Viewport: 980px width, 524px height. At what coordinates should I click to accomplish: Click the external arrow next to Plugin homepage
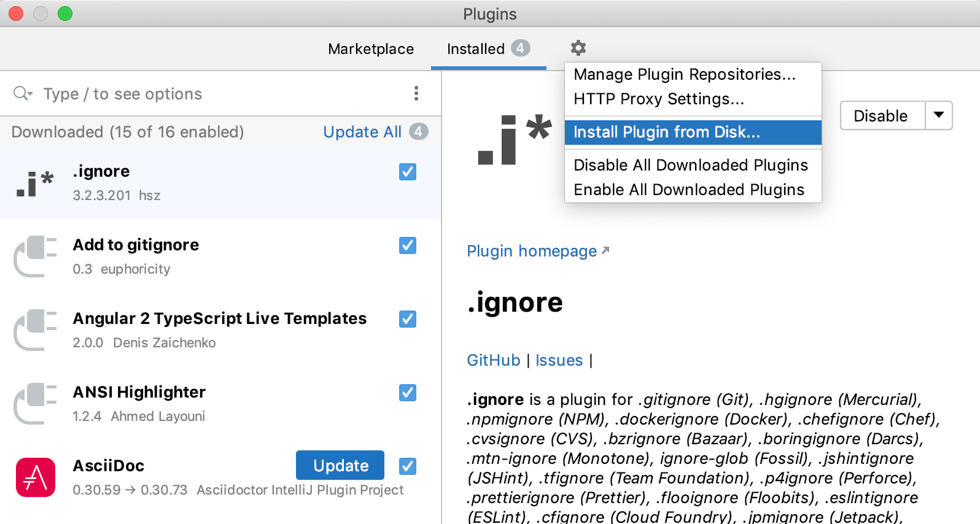point(605,250)
